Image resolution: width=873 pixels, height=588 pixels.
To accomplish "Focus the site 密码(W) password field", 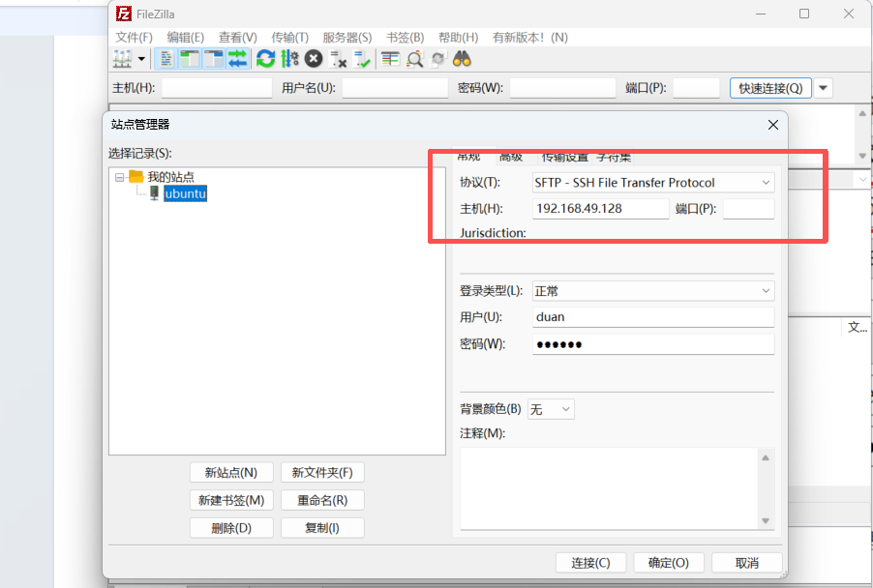I will pos(653,344).
